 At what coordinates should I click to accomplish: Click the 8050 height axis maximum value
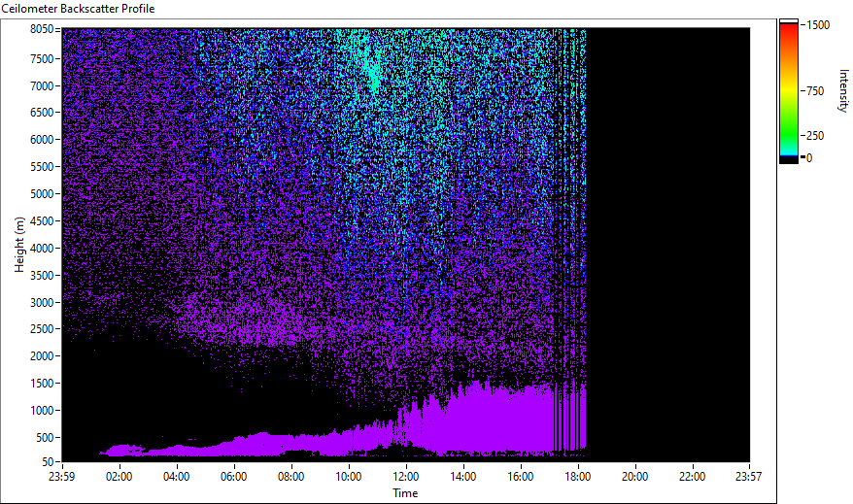click(x=42, y=29)
